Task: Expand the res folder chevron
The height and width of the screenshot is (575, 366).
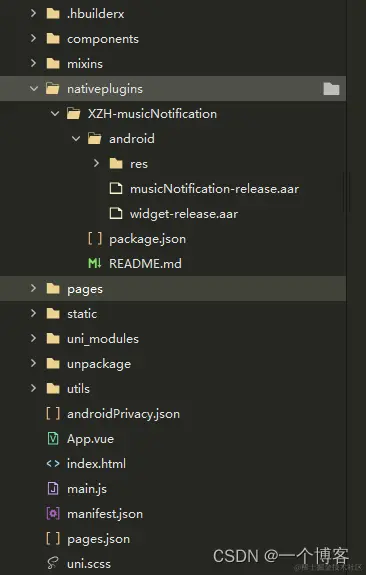Action: pyautogui.click(x=96, y=164)
